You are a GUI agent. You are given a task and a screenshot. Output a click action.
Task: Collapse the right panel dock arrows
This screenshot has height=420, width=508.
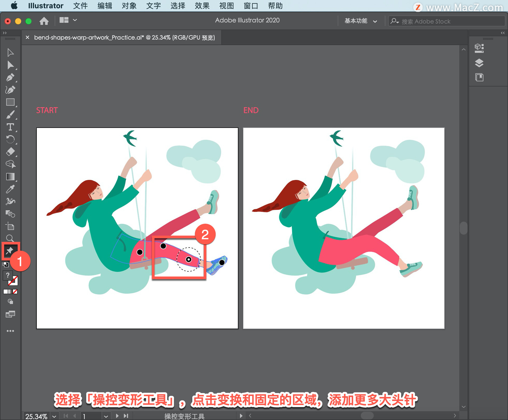coord(503,33)
